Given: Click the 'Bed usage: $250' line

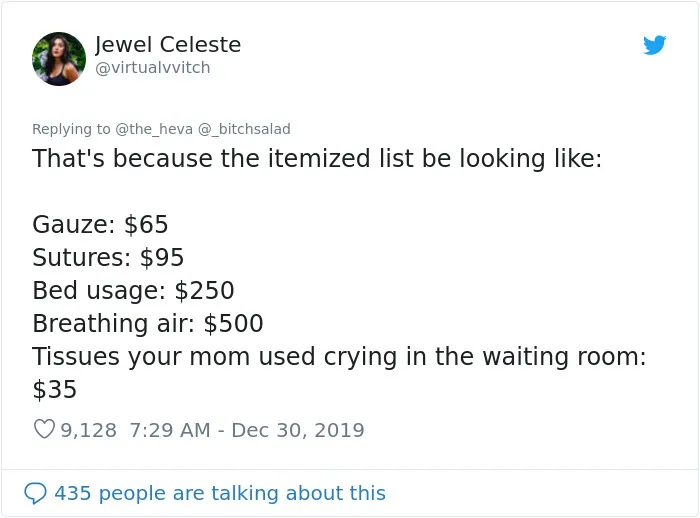Looking at the screenshot, I should click(x=133, y=290).
